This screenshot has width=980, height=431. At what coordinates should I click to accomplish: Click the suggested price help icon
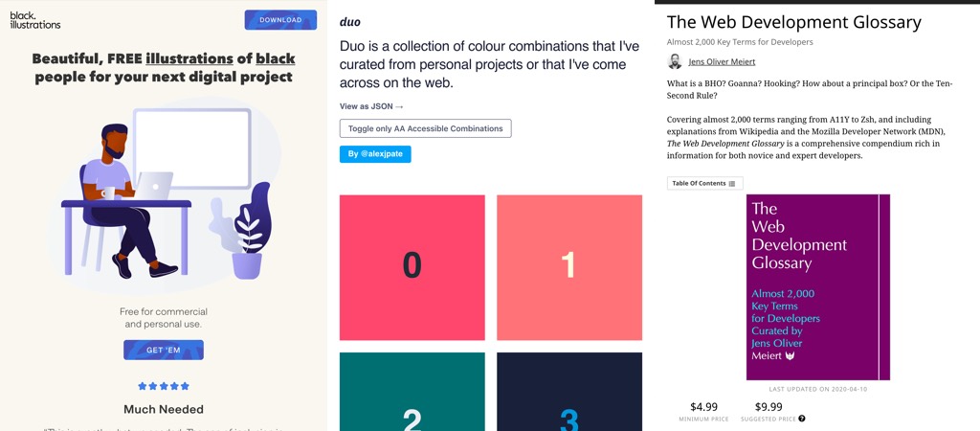click(x=802, y=419)
